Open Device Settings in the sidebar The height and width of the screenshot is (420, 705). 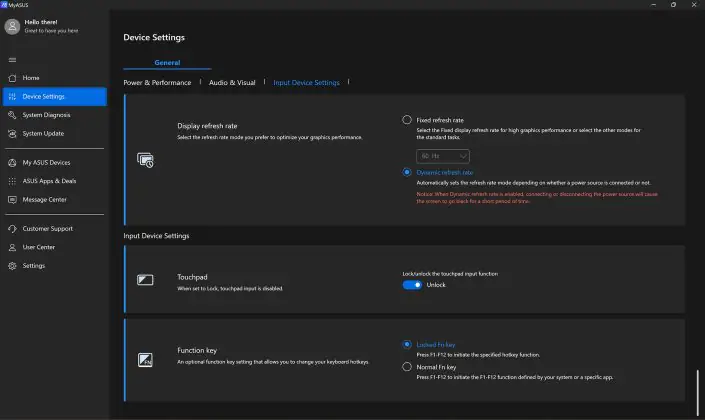[x=55, y=97]
